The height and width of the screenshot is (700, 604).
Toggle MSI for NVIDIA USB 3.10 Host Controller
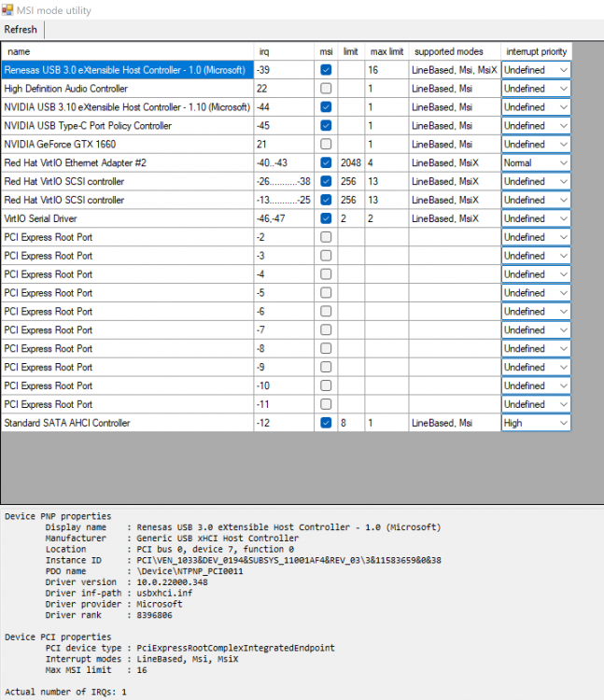coord(326,107)
